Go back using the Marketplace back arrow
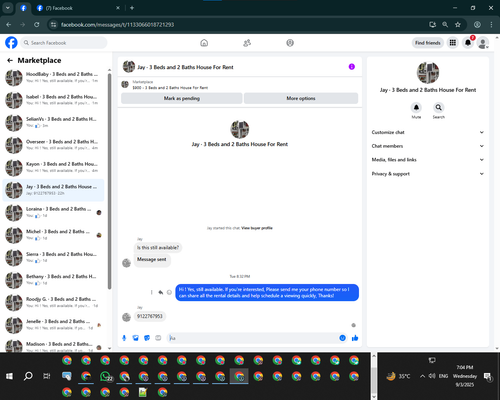 pyautogui.click(x=10, y=60)
